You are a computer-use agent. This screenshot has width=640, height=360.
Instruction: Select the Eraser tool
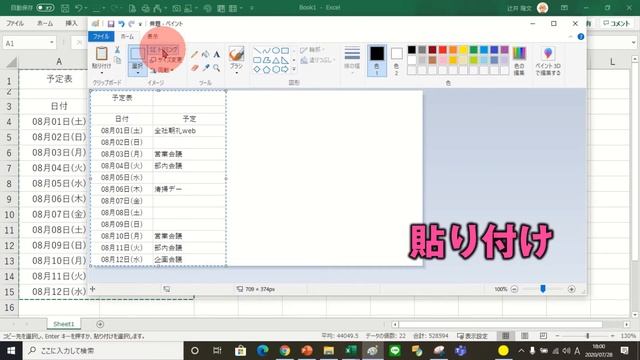[195, 67]
